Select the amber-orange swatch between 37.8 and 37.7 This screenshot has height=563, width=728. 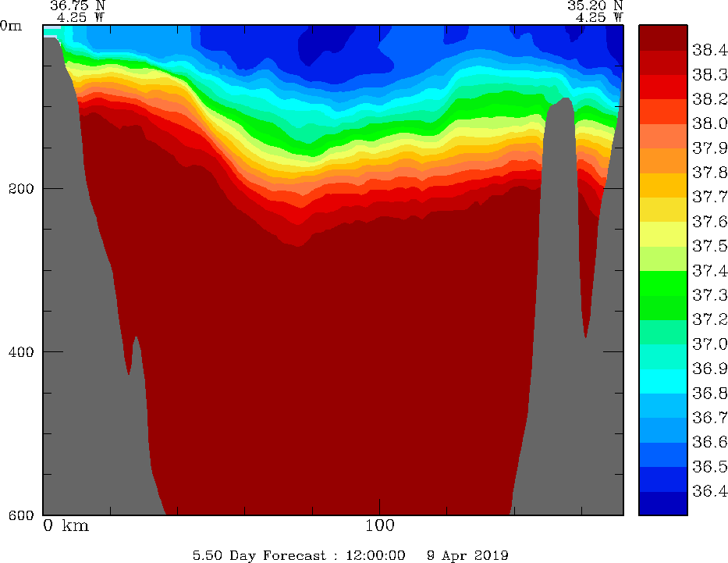coord(663,185)
